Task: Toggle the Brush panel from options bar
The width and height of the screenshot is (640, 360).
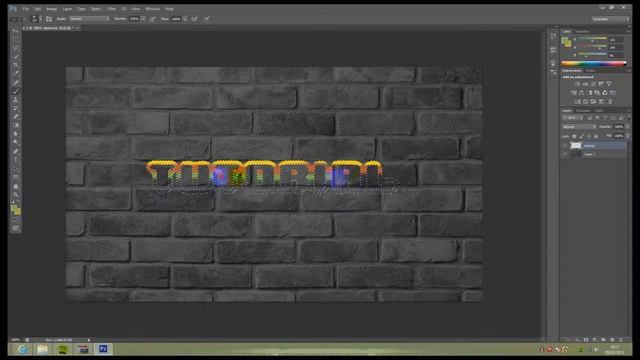Action: 49,19
